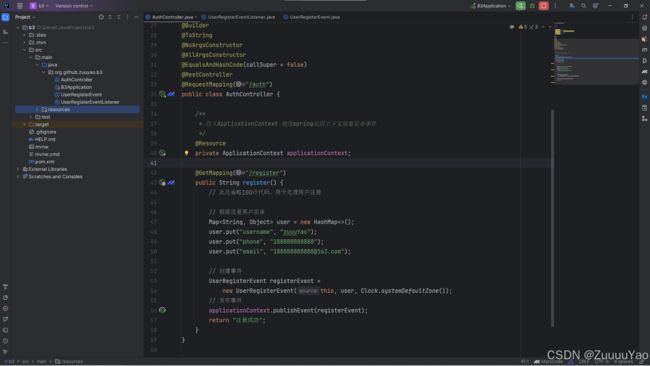Select the mvnw file
Image resolution: width=650 pixels, height=366 pixels.
[39, 147]
